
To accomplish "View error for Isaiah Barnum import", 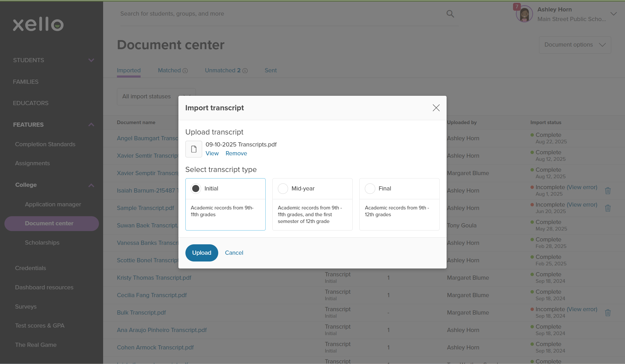I will pos(582,187).
